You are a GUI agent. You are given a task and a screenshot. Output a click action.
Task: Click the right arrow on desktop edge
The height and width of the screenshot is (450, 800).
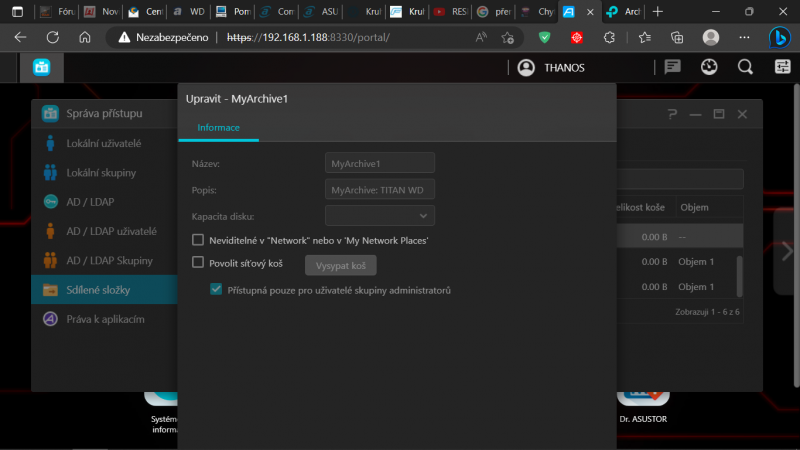tap(787, 251)
